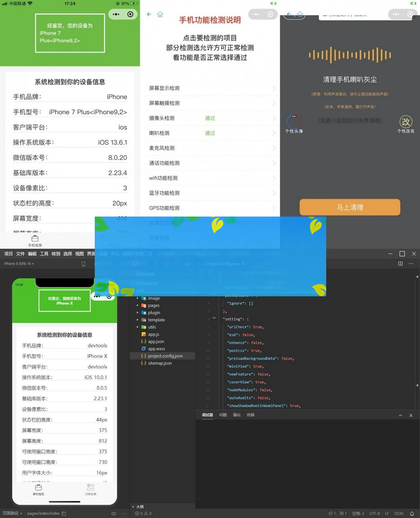The image size is (420, 518).
Task: Collapse the 大纲 outline section
Action: point(133,506)
